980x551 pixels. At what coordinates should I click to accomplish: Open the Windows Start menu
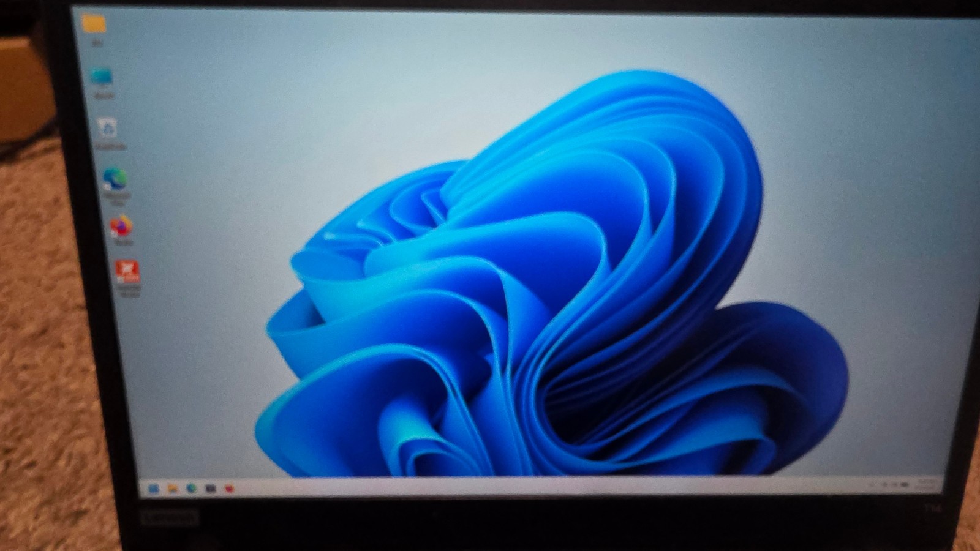tap(153, 488)
